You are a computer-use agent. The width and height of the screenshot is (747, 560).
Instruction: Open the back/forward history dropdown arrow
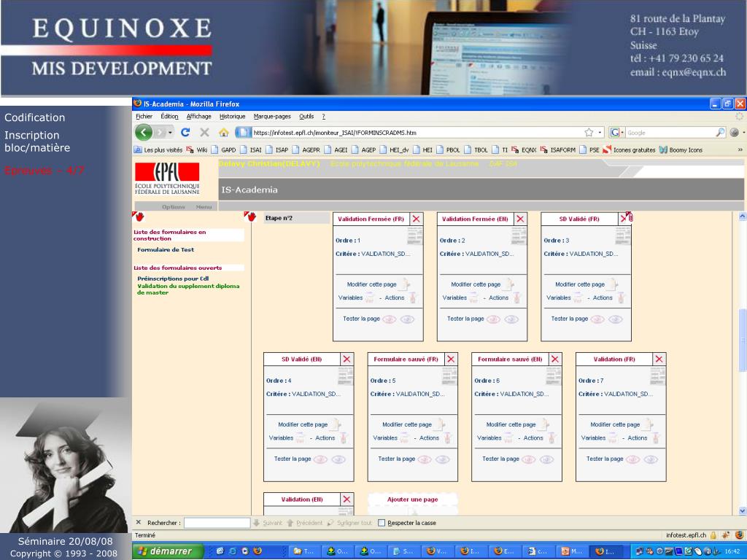pos(170,133)
